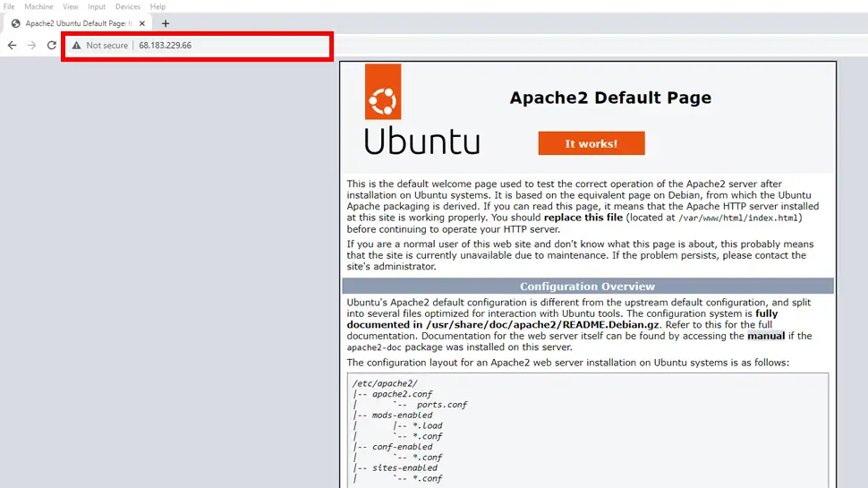Click the /etc/apache2/ line in config tree

385,383
